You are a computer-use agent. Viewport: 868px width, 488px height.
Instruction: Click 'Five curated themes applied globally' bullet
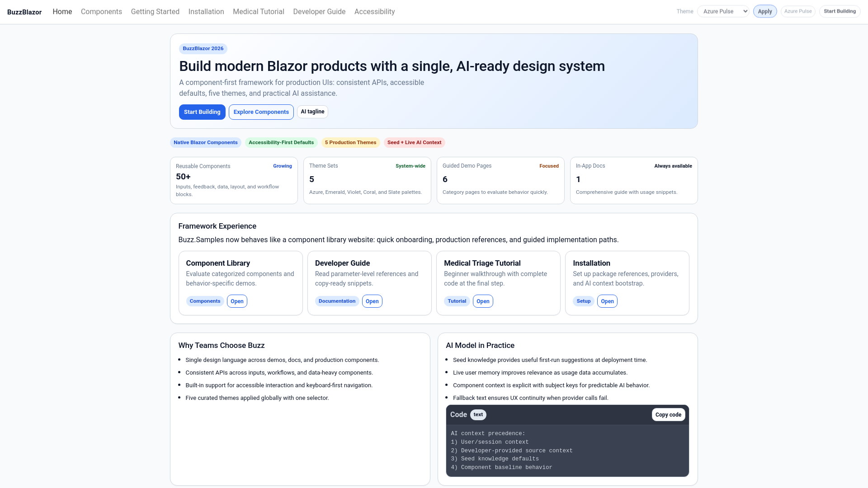257,398
